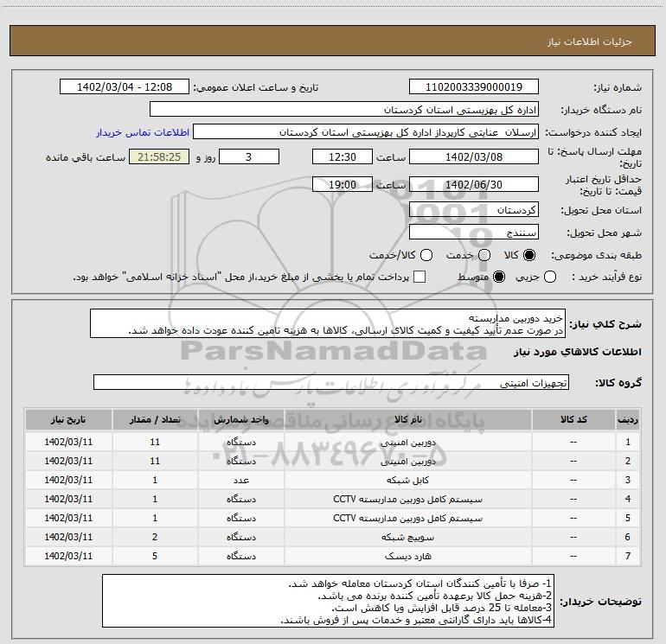Viewport: 666px width, 644px height.
Task: Click price validity date 1402/06/30
Action: 474,185
